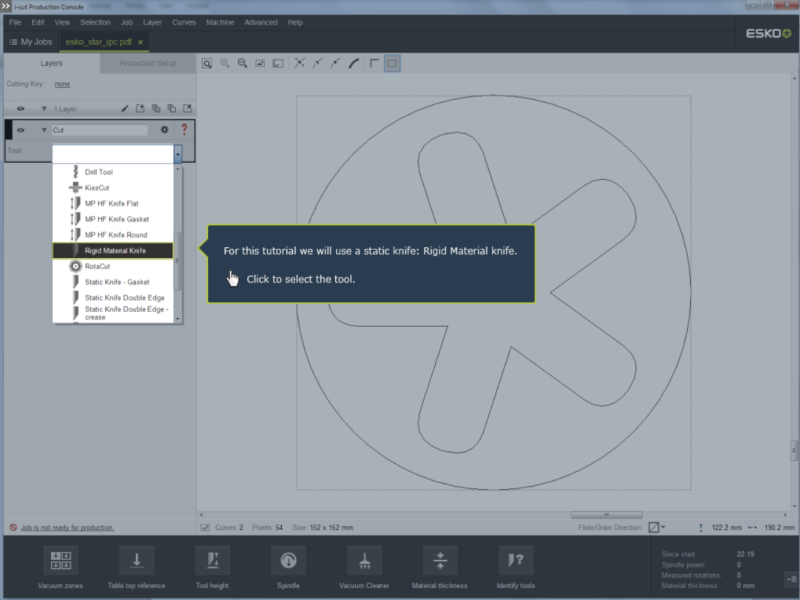Click the zoom in magnifier icon
The width and height of the screenshot is (800, 600).
pyautogui.click(x=224, y=63)
